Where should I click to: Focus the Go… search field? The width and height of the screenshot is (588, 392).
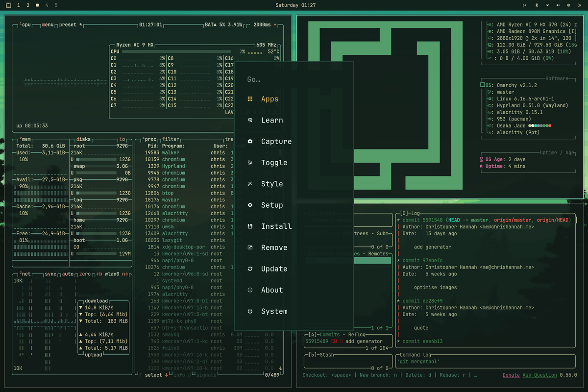(x=294, y=79)
